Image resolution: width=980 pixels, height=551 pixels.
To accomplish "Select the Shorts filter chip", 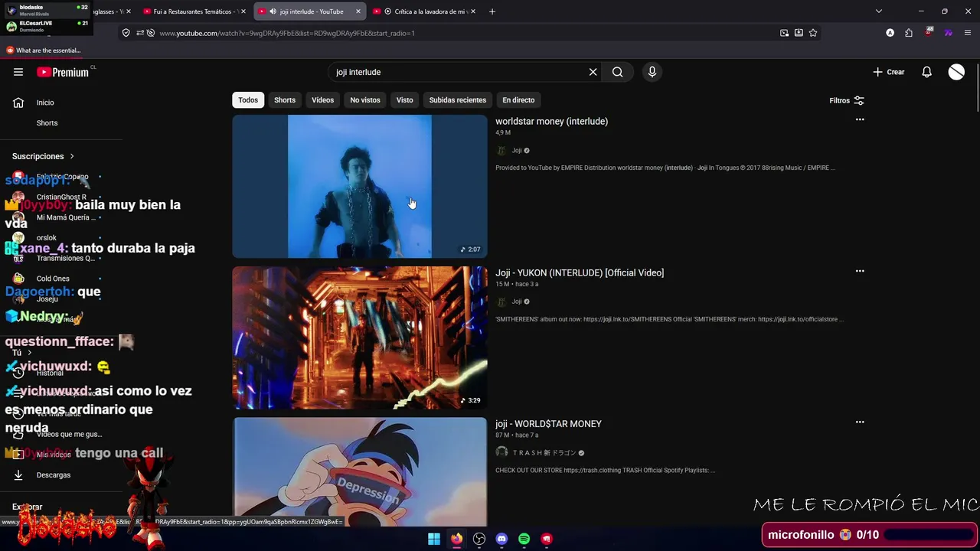I will coord(285,100).
